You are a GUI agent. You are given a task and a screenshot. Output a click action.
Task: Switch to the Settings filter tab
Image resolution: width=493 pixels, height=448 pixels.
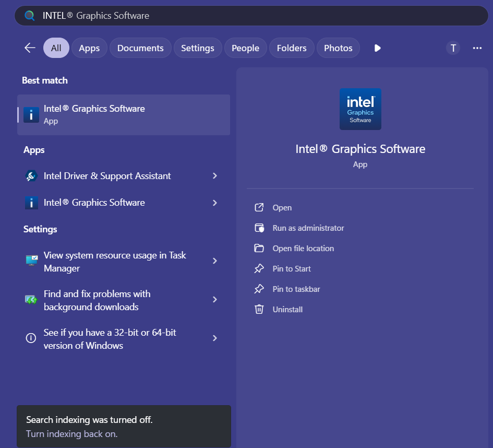197,48
